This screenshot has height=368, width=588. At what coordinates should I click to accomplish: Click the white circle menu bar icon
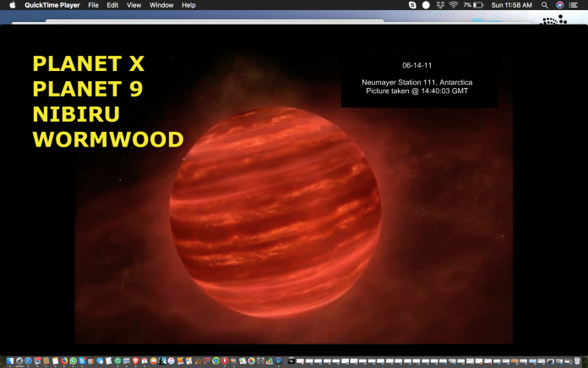(x=426, y=5)
